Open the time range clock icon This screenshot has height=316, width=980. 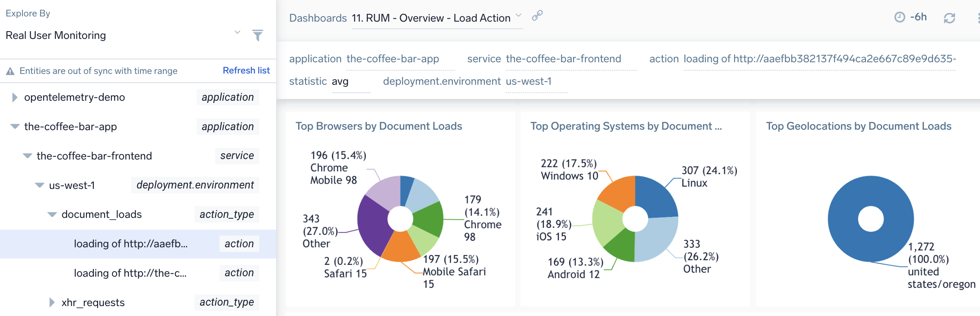(x=899, y=17)
